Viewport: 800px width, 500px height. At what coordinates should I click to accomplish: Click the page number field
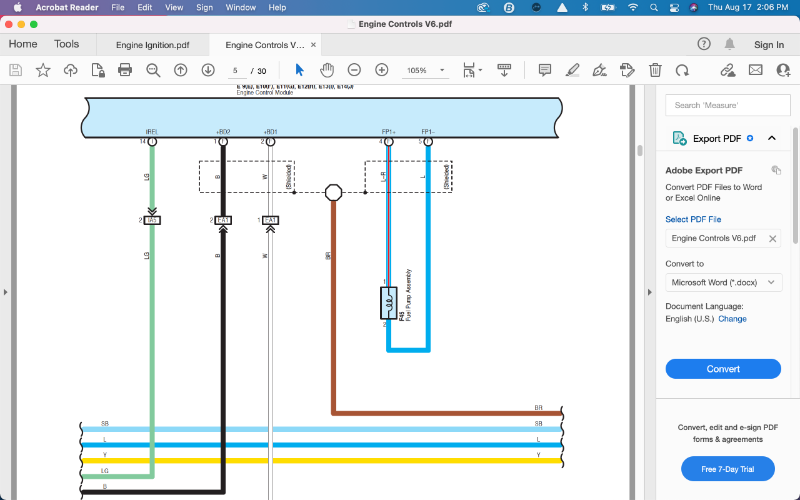pyautogui.click(x=236, y=71)
